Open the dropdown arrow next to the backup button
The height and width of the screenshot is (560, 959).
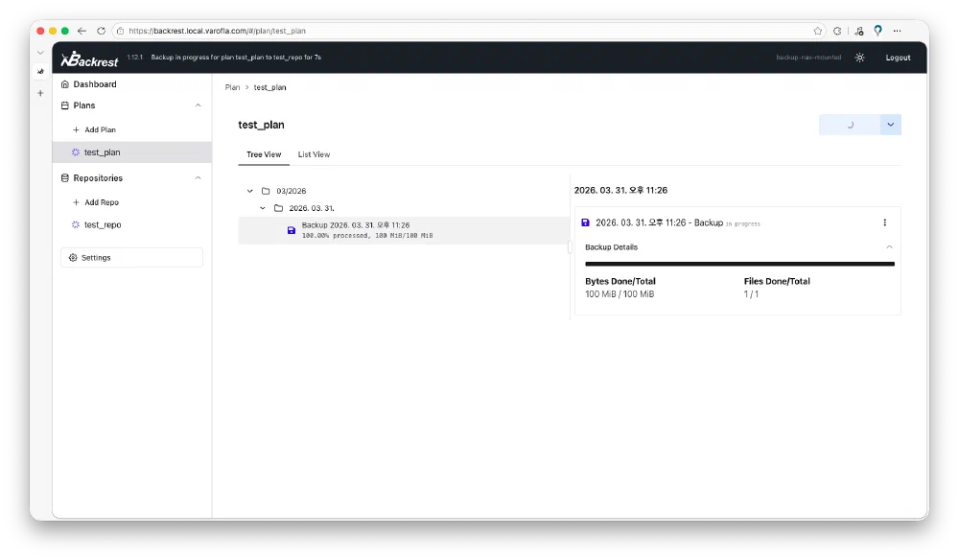[x=891, y=125]
